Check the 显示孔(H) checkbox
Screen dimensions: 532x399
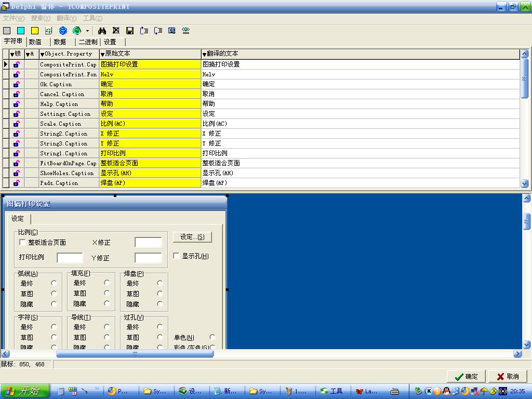[176, 256]
